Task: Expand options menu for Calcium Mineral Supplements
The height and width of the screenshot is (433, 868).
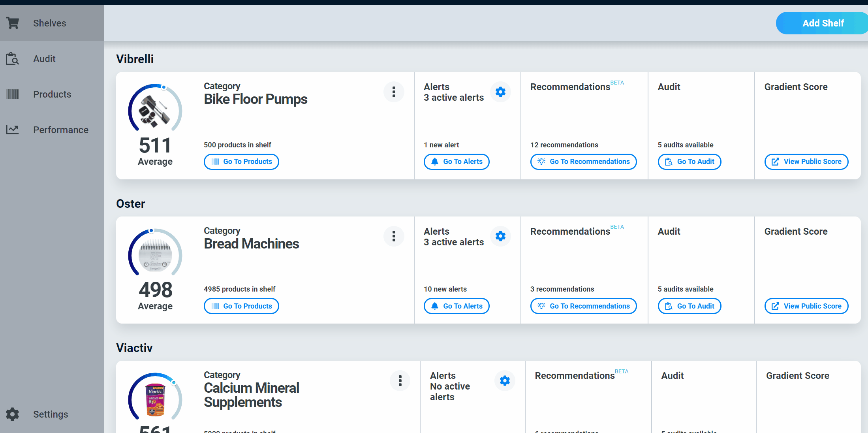Action: pos(400,381)
